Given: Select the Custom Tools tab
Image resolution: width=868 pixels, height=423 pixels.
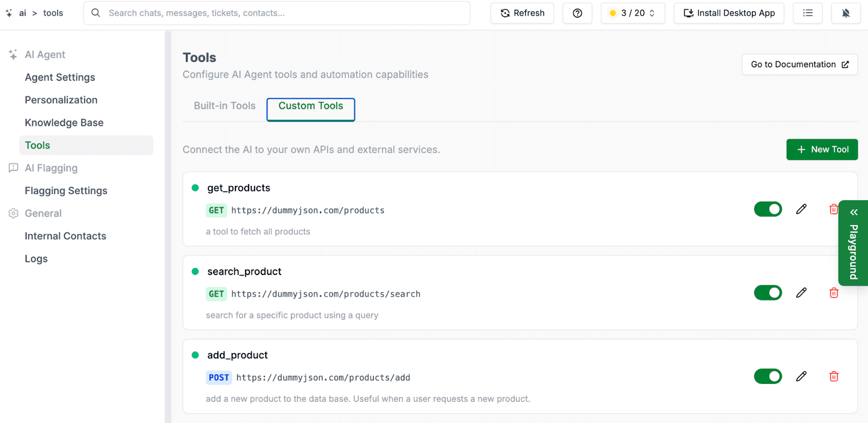Looking at the screenshot, I should pyautogui.click(x=311, y=106).
